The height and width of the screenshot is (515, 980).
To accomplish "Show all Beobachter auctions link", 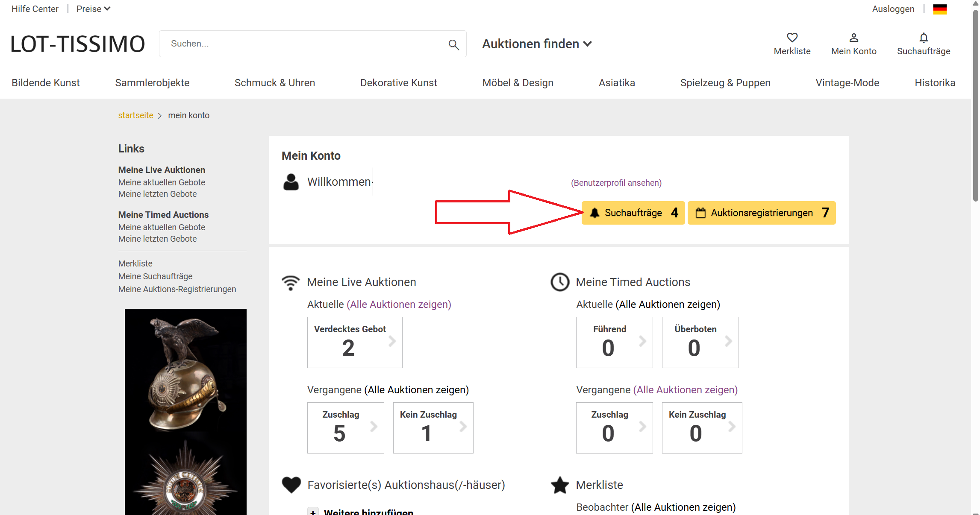I will click(683, 507).
